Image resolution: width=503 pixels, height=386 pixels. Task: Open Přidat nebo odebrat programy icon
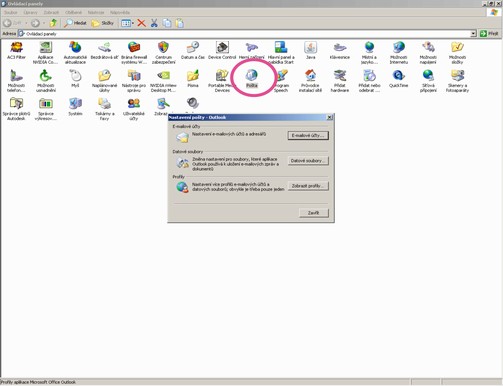pyautogui.click(x=369, y=76)
